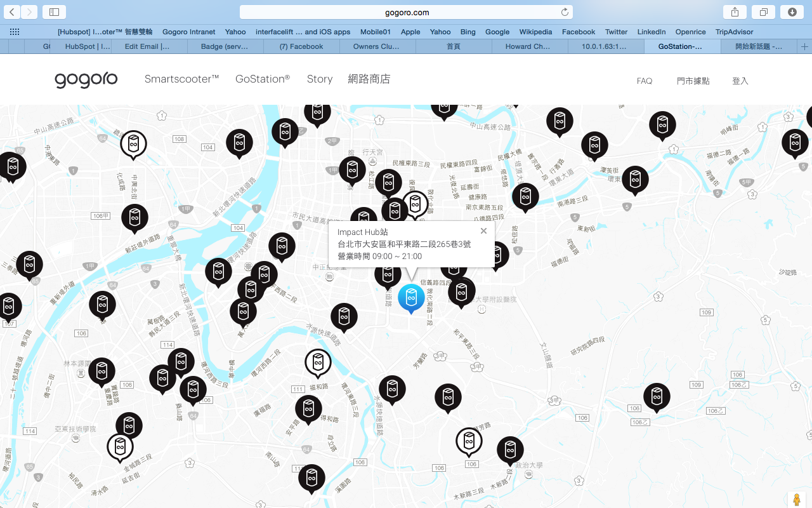Show the Safari sidebar
This screenshot has height=508, width=812.
[54, 12]
